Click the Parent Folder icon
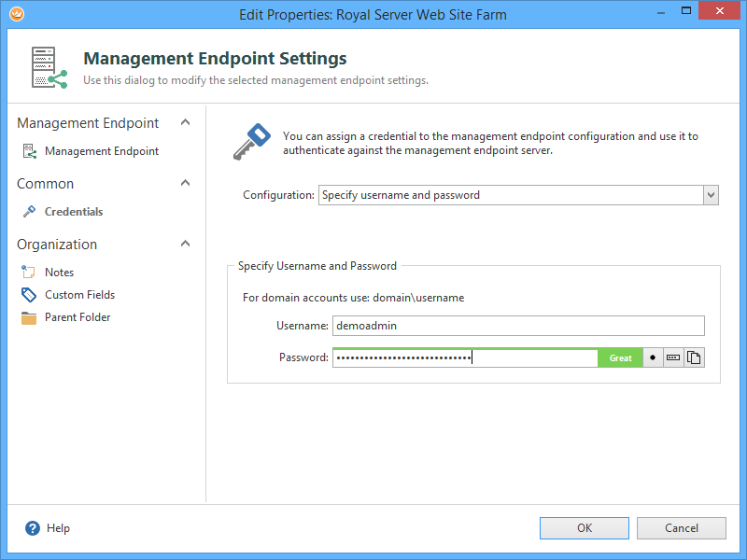The width and height of the screenshot is (747, 560). [29, 317]
